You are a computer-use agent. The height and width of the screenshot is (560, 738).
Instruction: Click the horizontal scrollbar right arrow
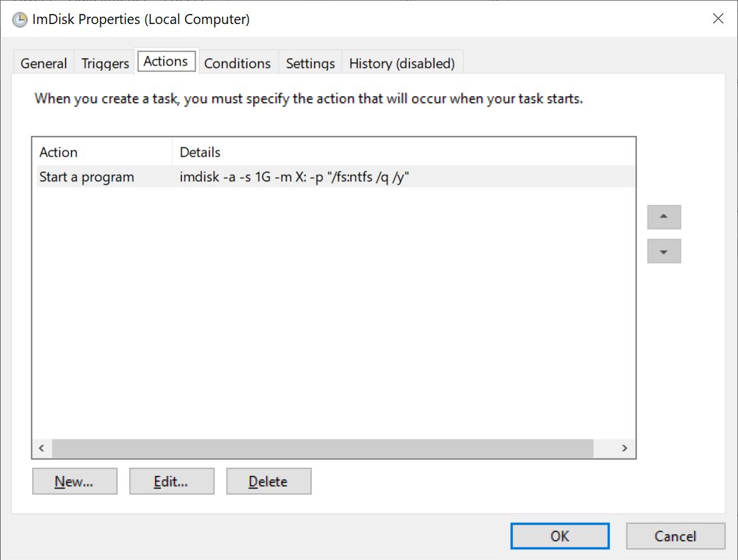click(x=624, y=448)
